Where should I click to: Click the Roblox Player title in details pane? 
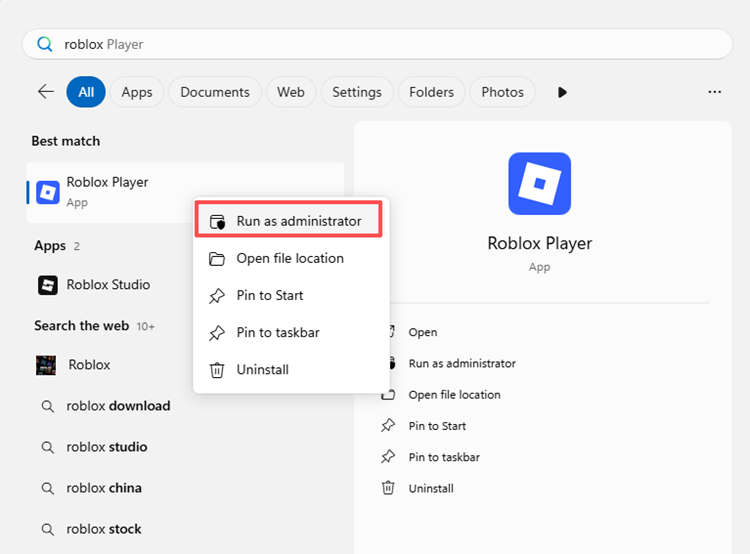(x=540, y=244)
